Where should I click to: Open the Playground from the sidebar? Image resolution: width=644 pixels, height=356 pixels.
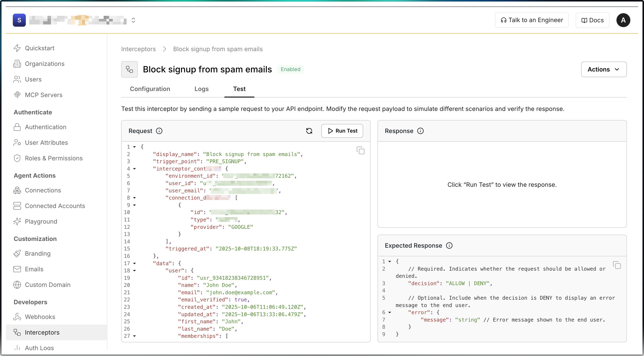click(x=41, y=221)
